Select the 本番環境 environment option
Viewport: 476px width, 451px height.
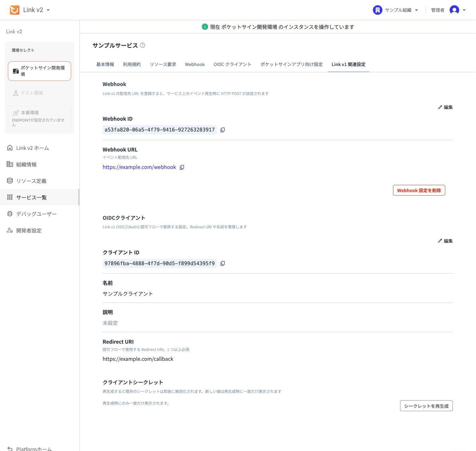tap(39, 118)
